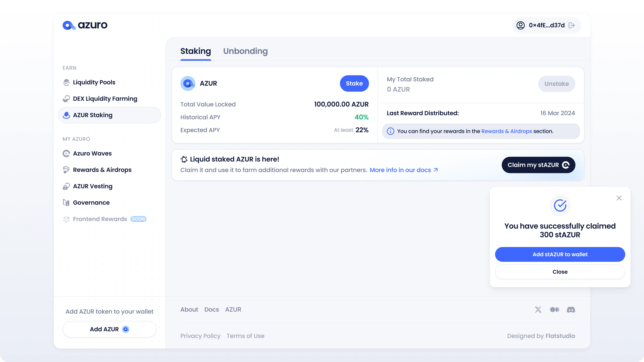Screen dimensions: 644x362
Task: Click the Azuro logo
Action: click(x=85, y=25)
